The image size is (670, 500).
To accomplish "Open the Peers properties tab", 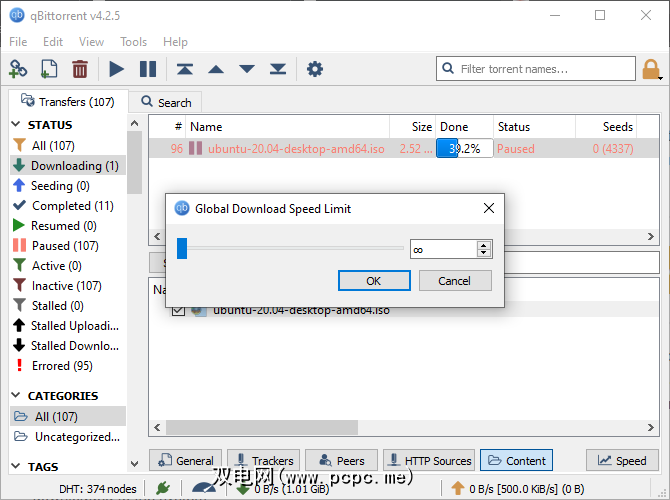I will click(341, 460).
